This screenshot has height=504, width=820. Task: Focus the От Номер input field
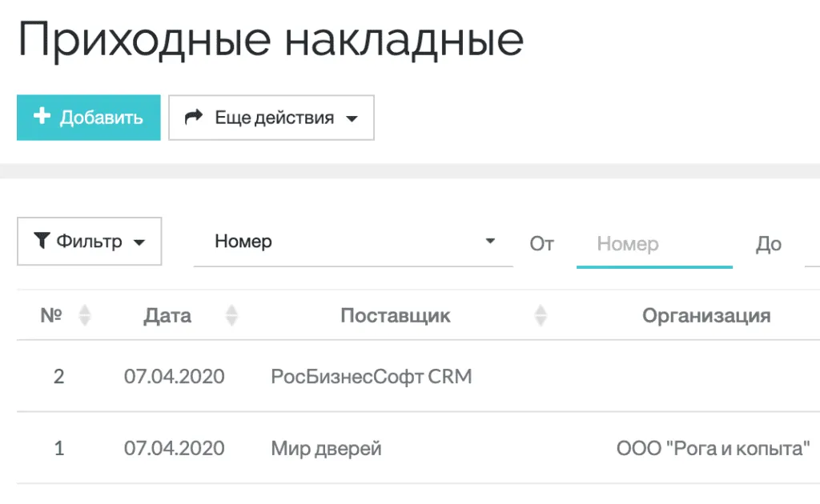[x=653, y=243]
